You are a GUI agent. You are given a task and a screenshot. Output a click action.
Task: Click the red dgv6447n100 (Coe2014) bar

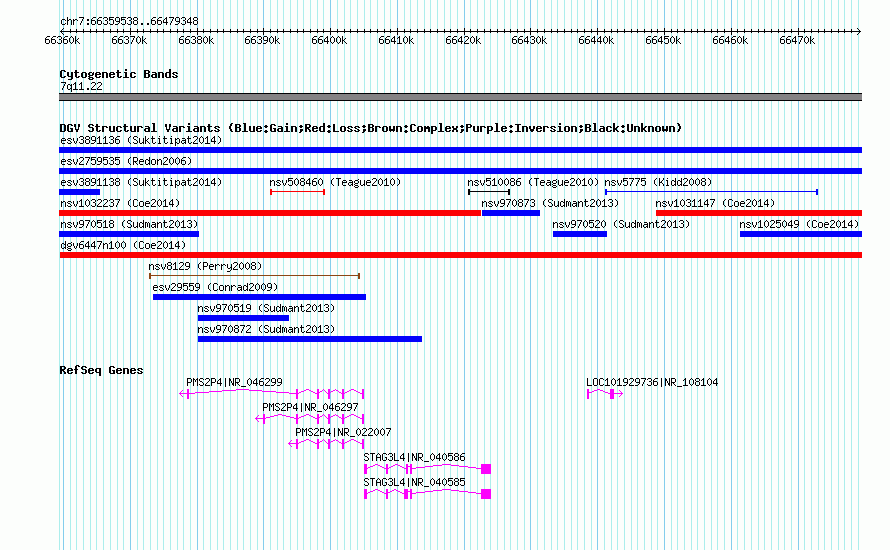460,255
